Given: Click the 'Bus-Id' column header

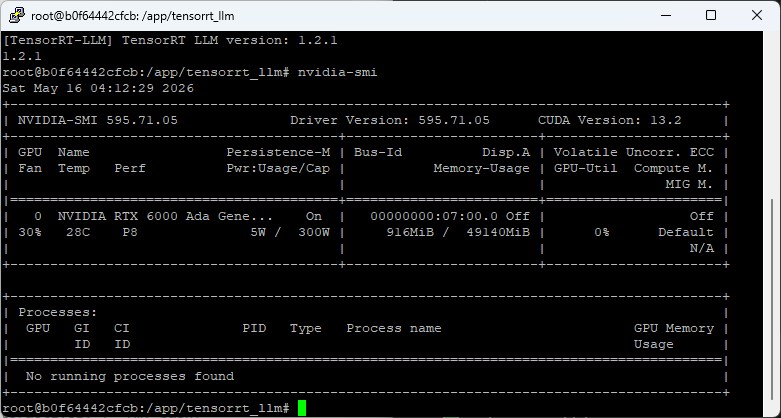Looking at the screenshot, I should [378, 152].
